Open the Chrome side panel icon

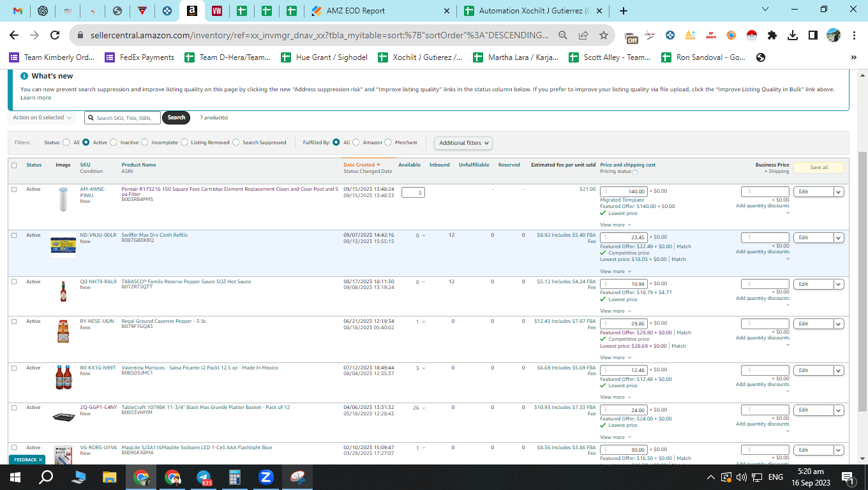[813, 35]
